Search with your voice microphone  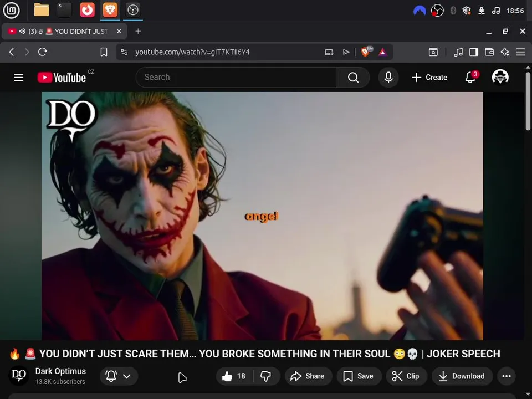388,78
